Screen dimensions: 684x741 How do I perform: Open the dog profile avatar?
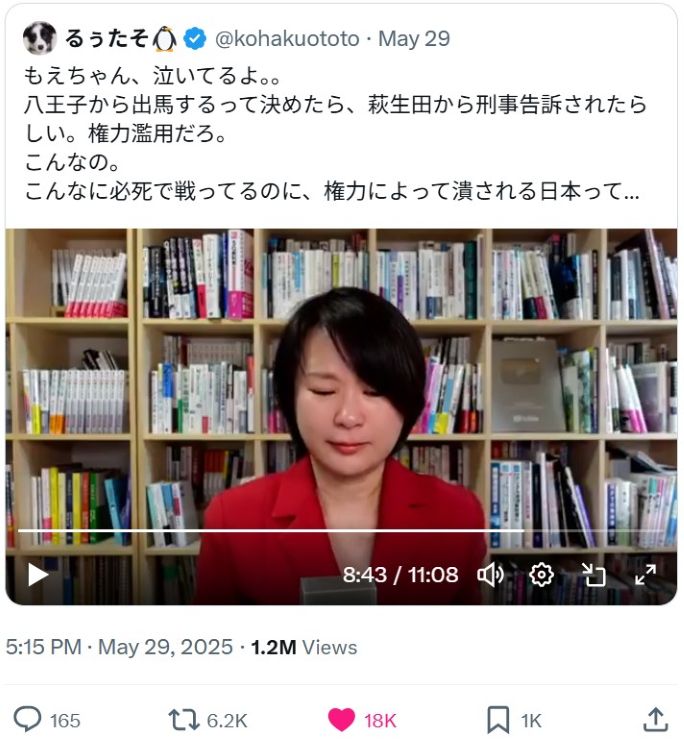click(40, 38)
